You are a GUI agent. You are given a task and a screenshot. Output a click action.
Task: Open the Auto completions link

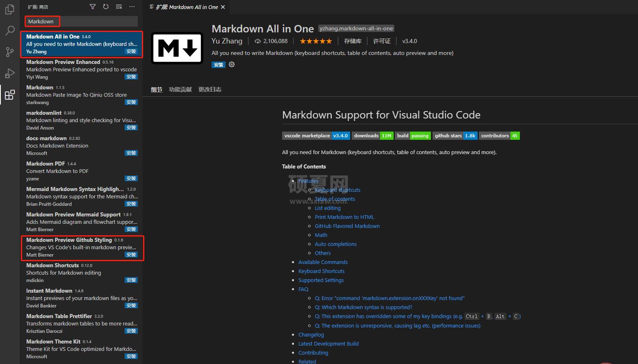pos(336,244)
